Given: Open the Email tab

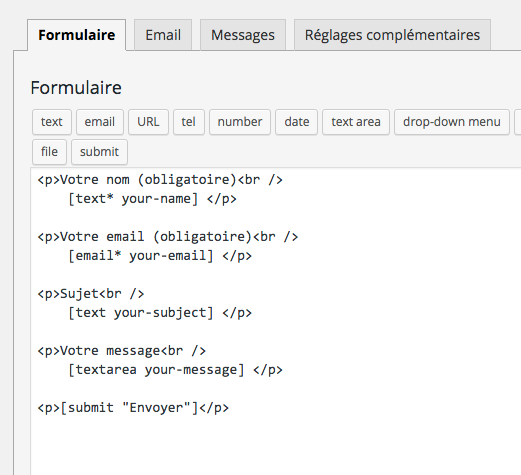Looking at the screenshot, I should [163, 35].
